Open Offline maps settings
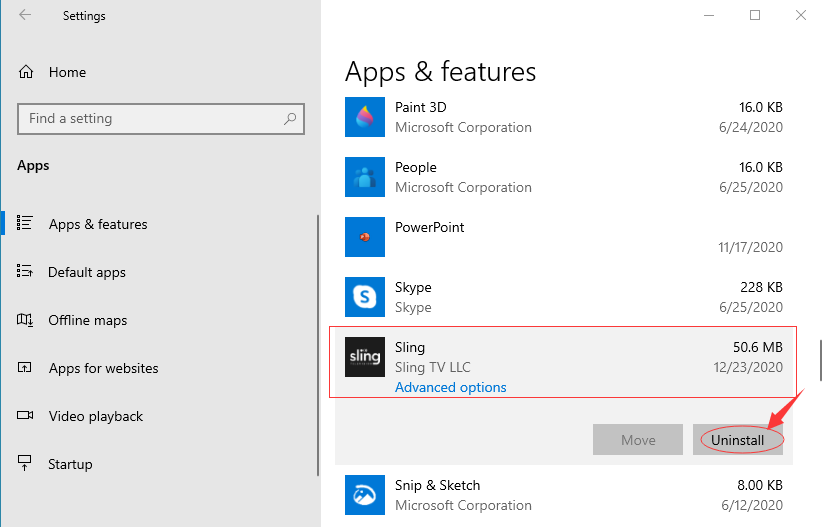 pyautogui.click(x=88, y=321)
